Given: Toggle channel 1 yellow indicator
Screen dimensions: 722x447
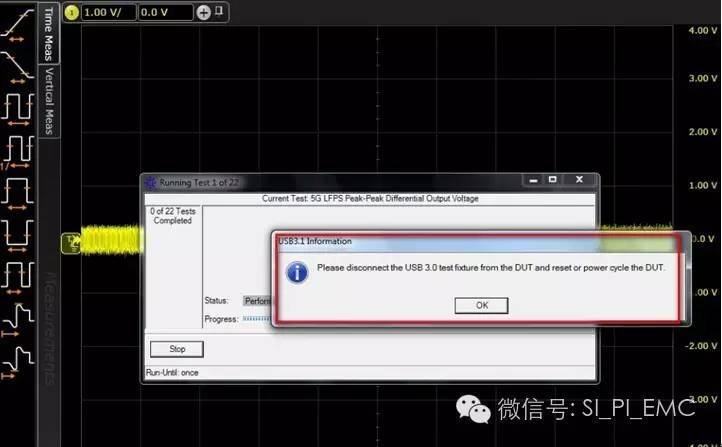Looking at the screenshot, I should click(x=71, y=12).
